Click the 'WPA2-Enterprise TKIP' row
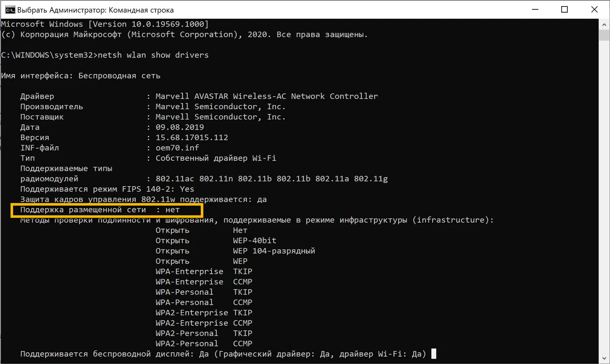This screenshot has width=610, height=364. [x=204, y=313]
